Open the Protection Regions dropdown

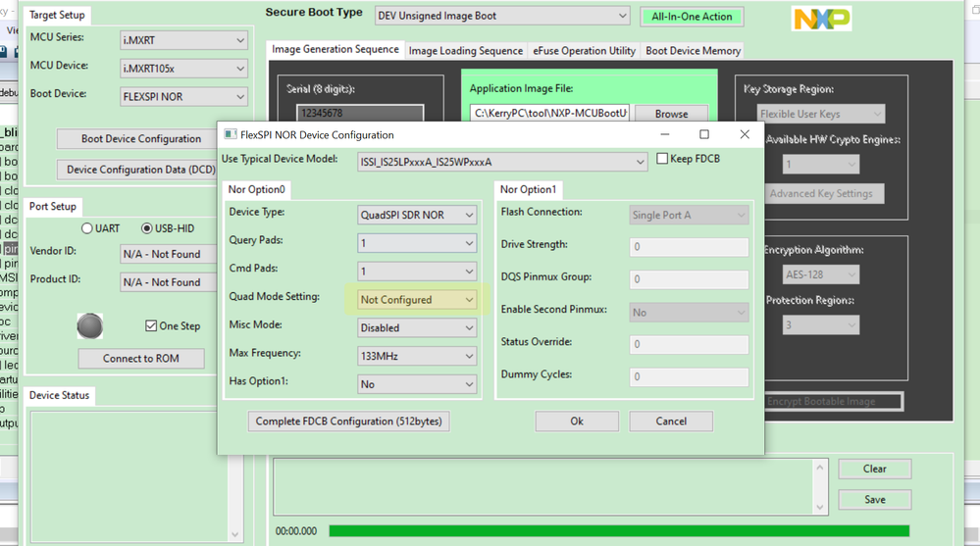point(821,324)
